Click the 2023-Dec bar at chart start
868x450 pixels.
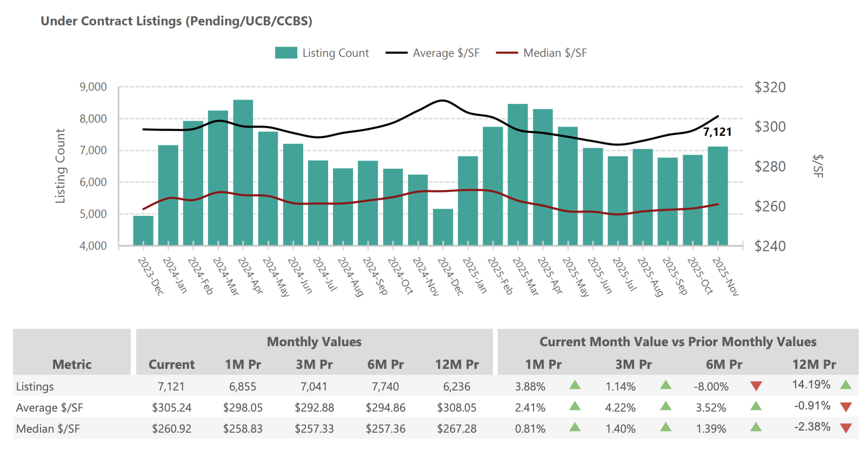pyautogui.click(x=143, y=230)
